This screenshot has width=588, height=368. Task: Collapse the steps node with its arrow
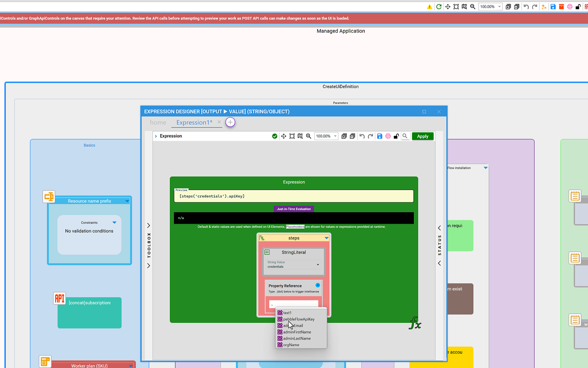coord(327,238)
